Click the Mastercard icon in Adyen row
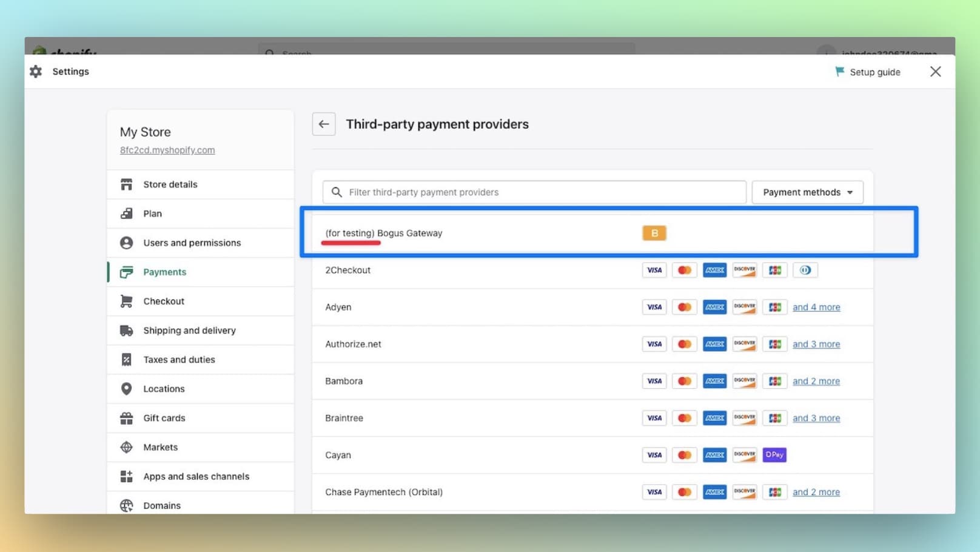 pyautogui.click(x=684, y=307)
